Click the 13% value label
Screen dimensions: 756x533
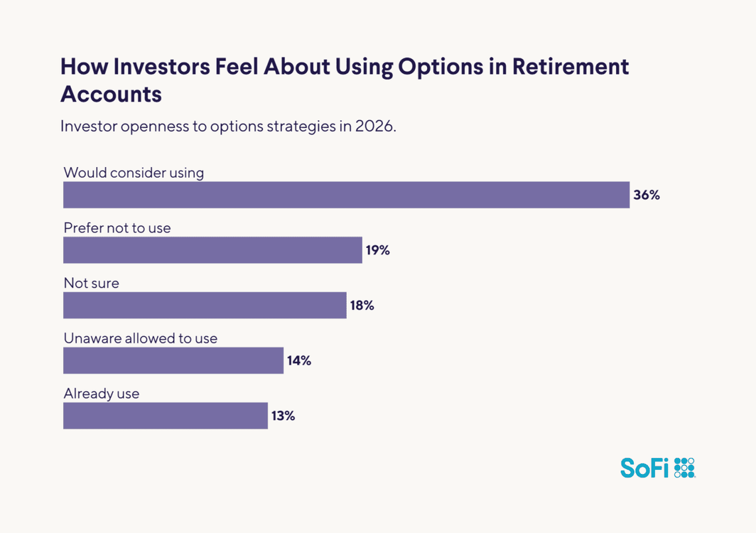coord(283,416)
